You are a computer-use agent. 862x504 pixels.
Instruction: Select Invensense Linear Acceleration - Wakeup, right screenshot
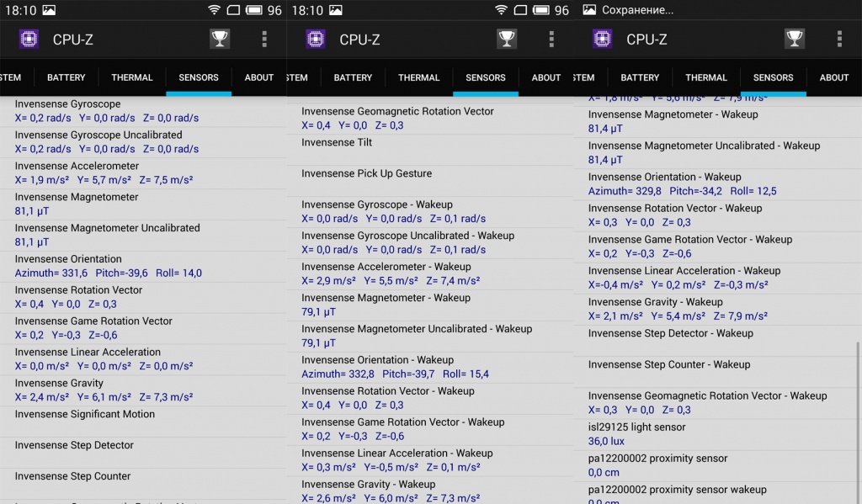718,279
